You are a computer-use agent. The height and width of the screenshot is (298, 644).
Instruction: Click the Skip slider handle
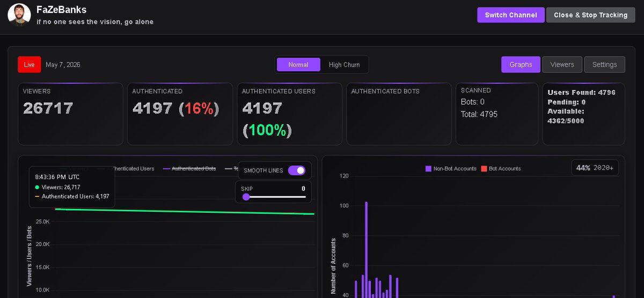(246, 197)
